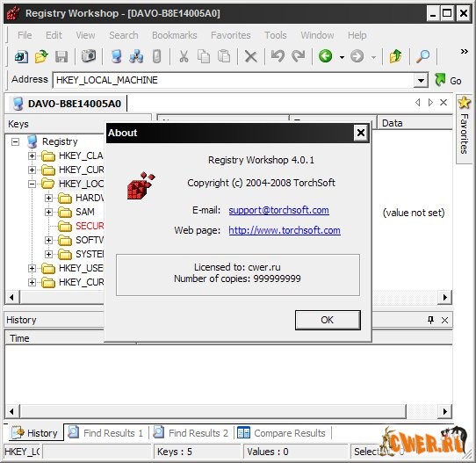The image size is (476, 463).
Task: Click the camera snapshot toolbar icon
Action: click(89, 56)
